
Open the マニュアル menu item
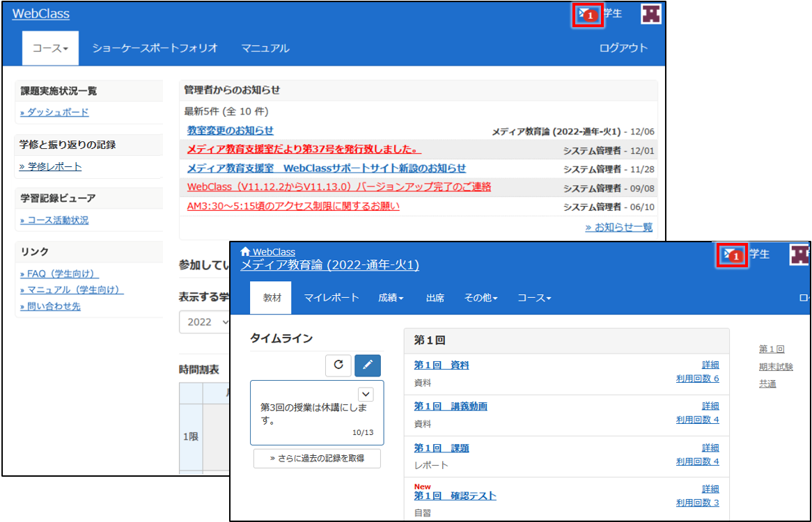[x=265, y=48]
